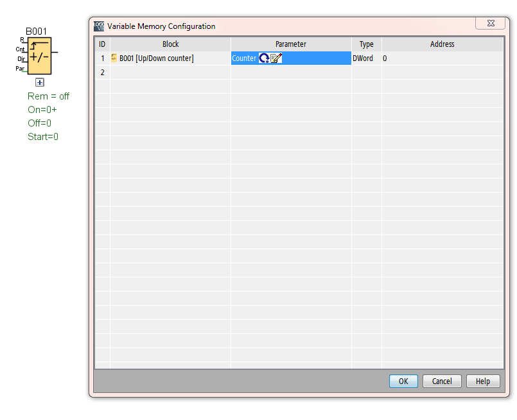Click the Block column header
This screenshot has width=517, height=420.
click(x=170, y=44)
